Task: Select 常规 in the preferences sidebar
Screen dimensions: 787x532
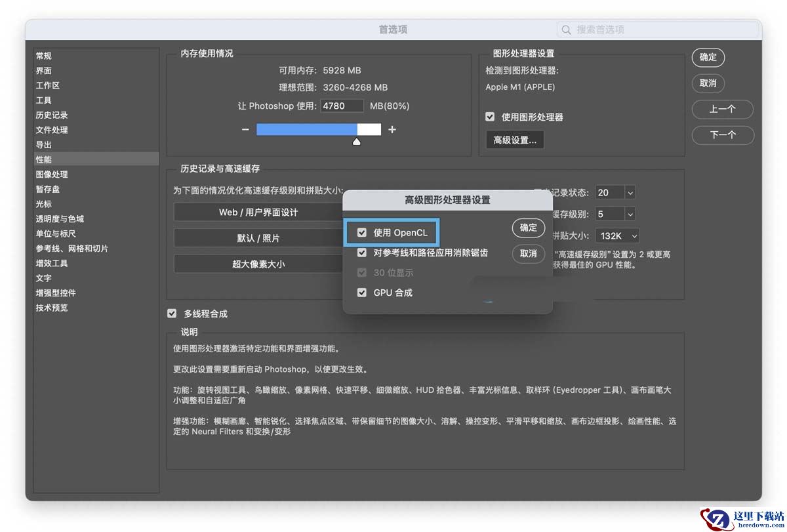Action: 44,56
